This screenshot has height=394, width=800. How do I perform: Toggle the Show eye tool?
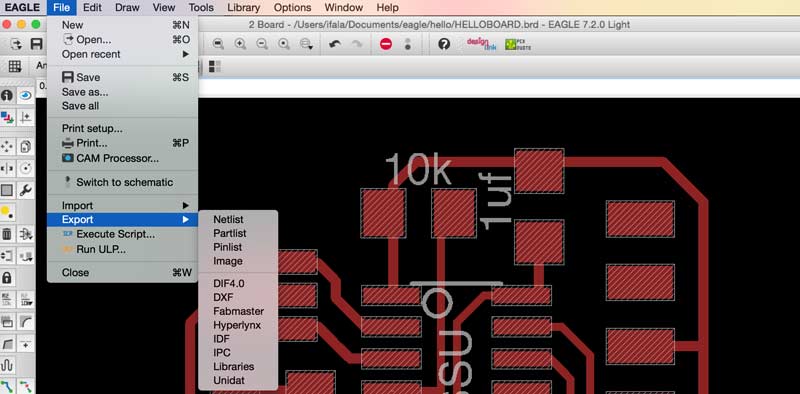(x=26, y=96)
